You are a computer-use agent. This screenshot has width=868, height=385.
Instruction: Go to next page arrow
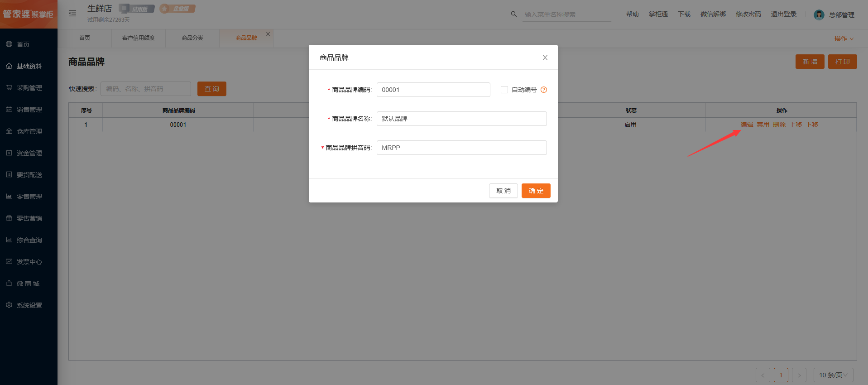click(x=799, y=375)
